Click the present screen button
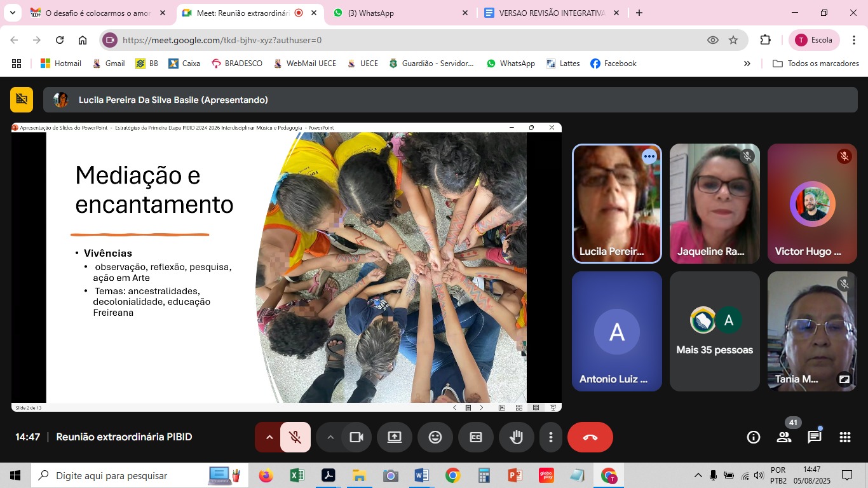Viewport: 868px width, 488px height. point(394,437)
